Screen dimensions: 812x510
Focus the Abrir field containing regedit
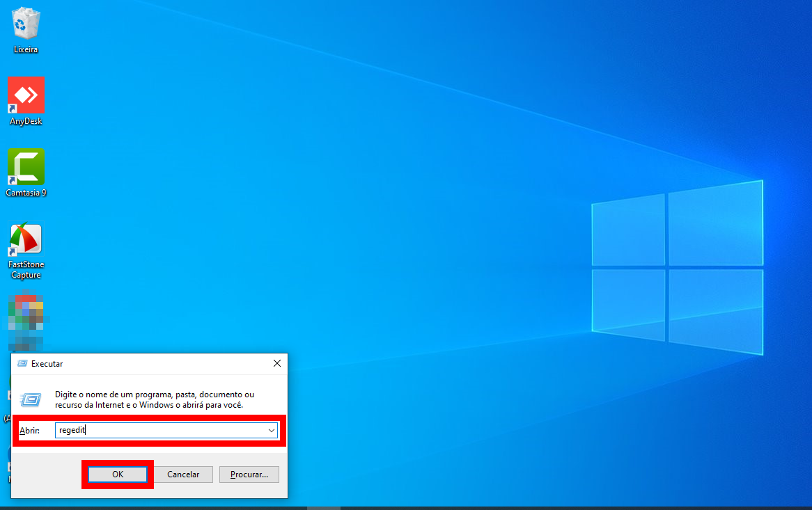click(160, 431)
